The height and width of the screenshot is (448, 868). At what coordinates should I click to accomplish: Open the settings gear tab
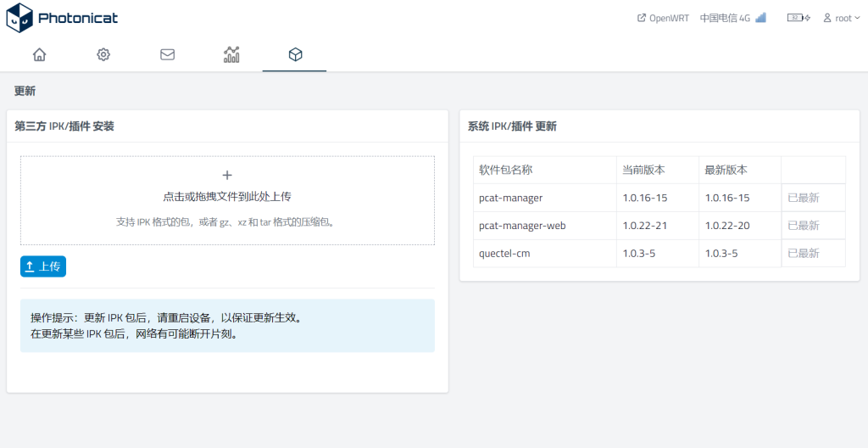103,55
